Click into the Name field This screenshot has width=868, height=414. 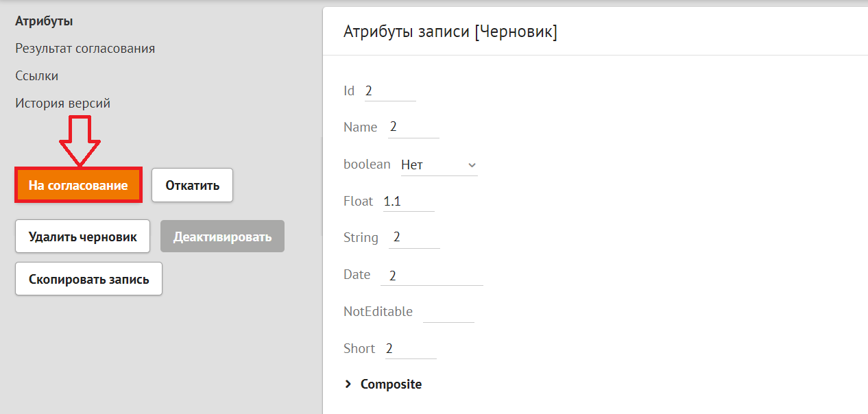coord(413,127)
